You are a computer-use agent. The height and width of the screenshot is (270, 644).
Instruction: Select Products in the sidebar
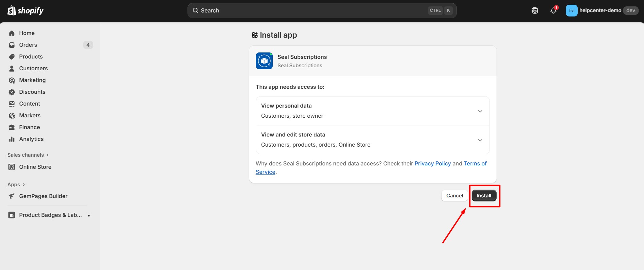pyautogui.click(x=31, y=56)
